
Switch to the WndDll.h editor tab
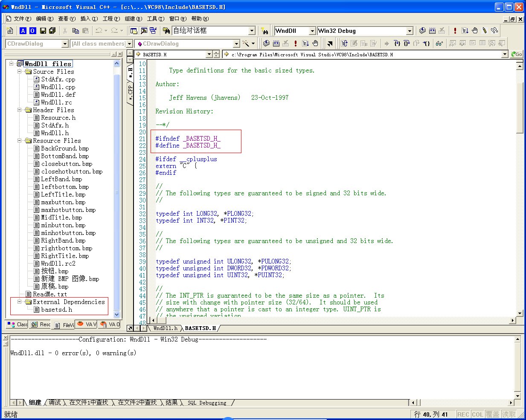point(165,328)
